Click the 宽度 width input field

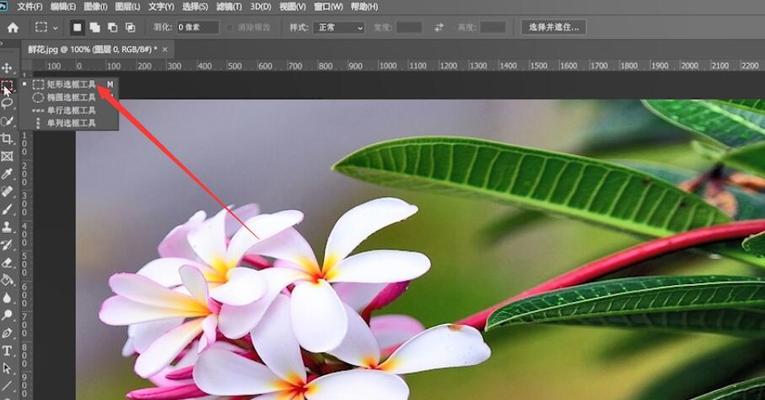click(x=409, y=27)
